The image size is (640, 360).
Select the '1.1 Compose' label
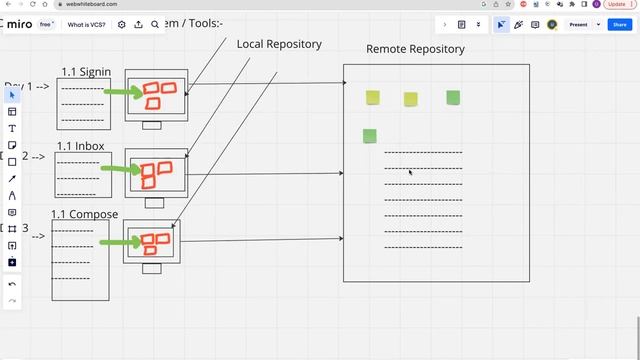84,214
